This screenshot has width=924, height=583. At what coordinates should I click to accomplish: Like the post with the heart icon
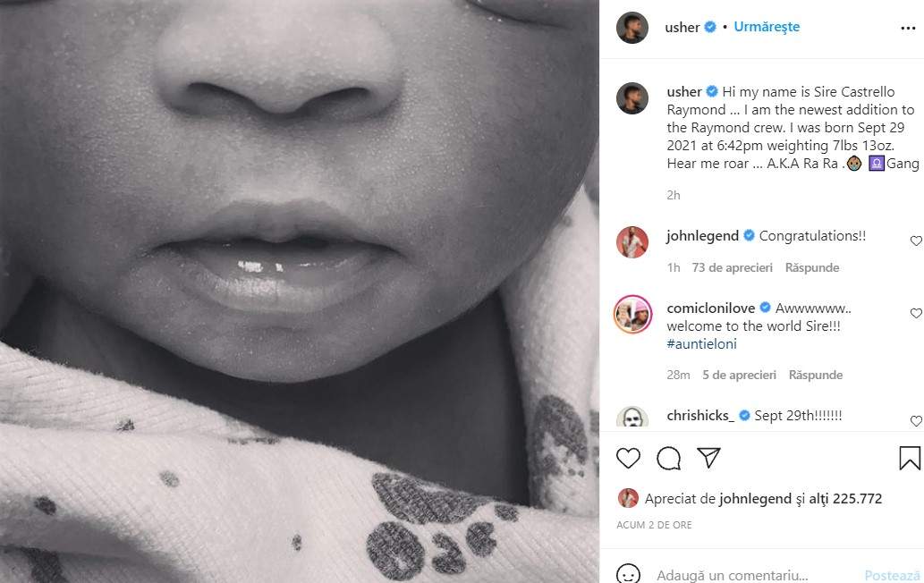pos(628,458)
